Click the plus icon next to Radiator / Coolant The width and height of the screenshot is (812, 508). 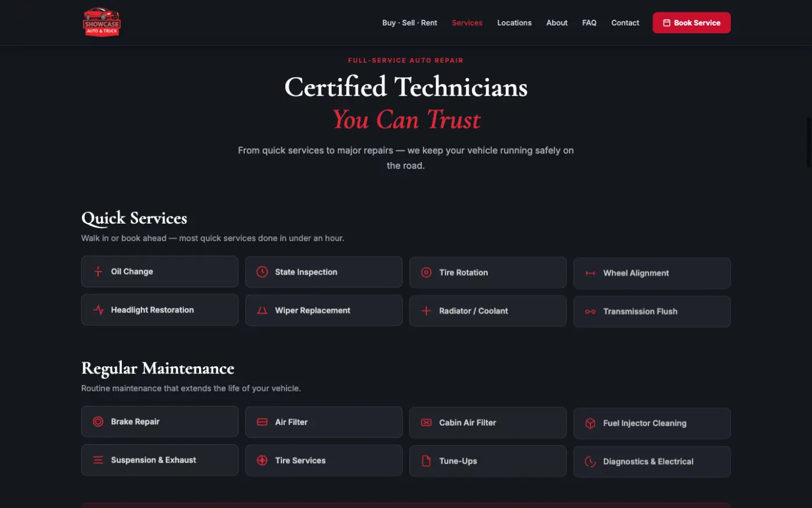[426, 311]
